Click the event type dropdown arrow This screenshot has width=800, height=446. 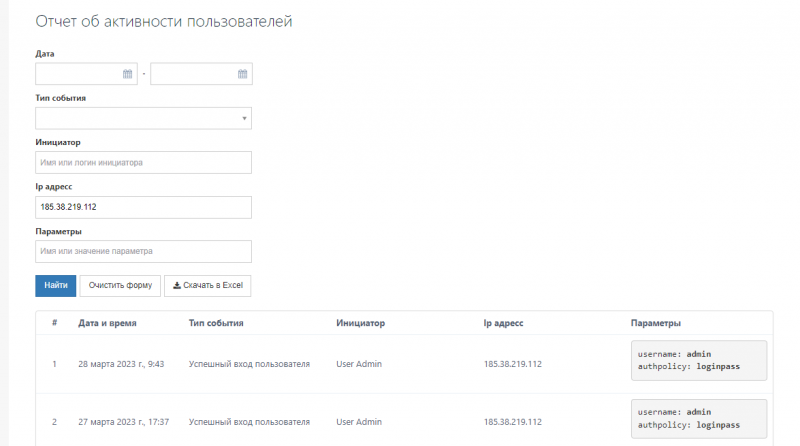coord(244,118)
